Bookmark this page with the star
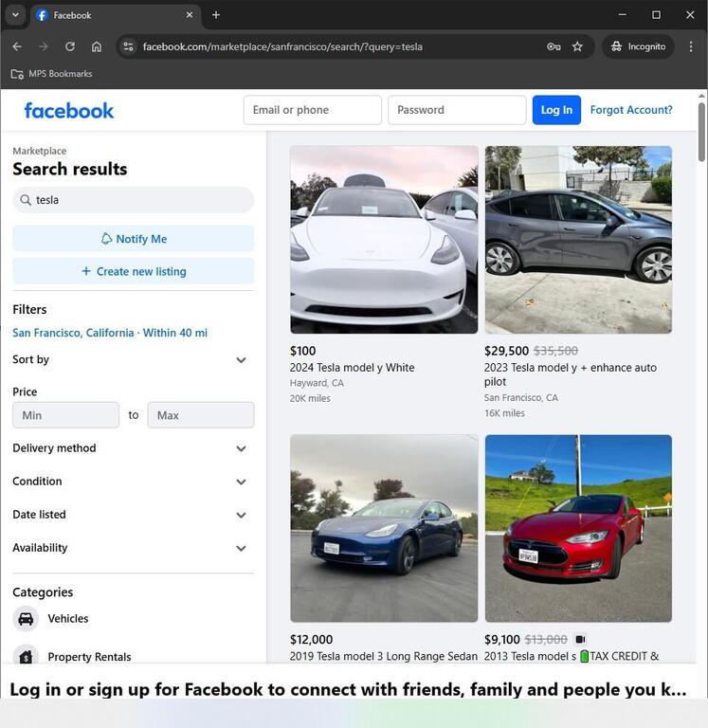 tap(577, 46)
